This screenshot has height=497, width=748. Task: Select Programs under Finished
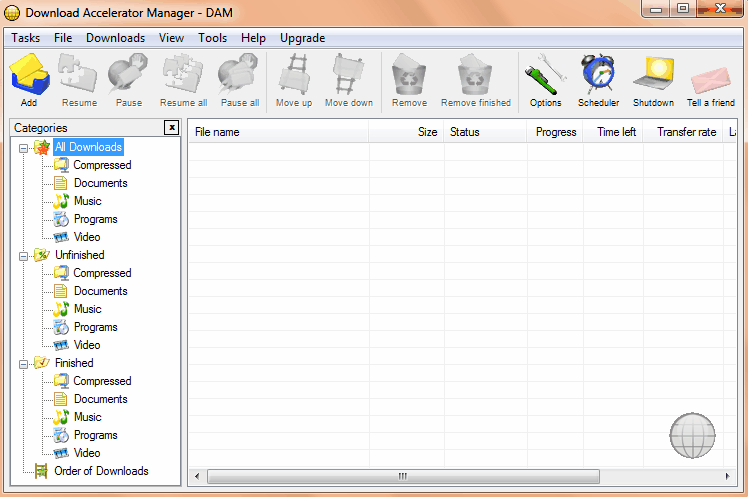[95, 435]
